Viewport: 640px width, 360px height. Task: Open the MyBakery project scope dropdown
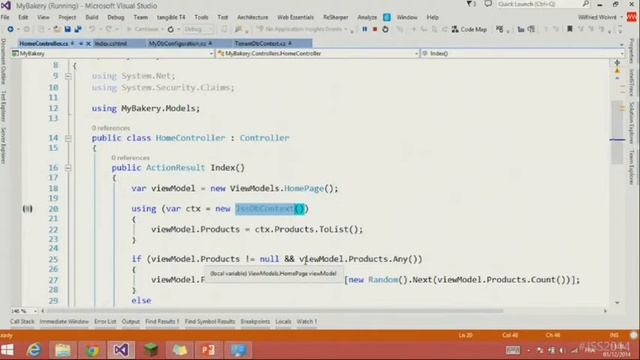click(x=113, y=53)
